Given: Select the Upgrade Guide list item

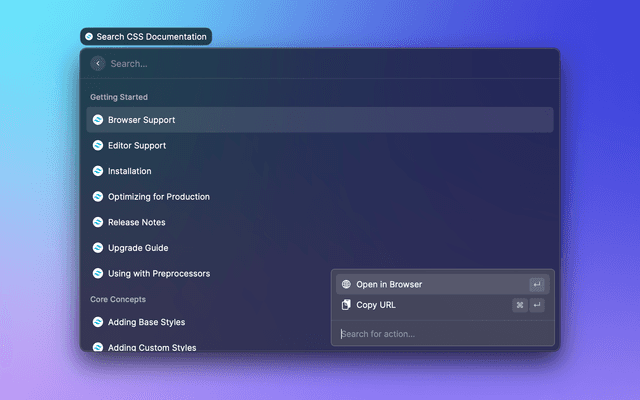Looking at the screenshot, I should click(138, 248).
